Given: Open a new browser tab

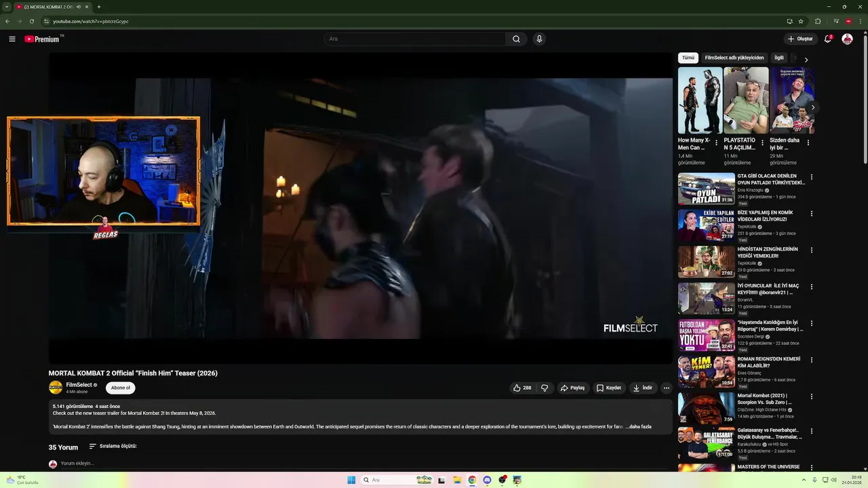Looking at the screenshot, I should (x=99, y=7).
